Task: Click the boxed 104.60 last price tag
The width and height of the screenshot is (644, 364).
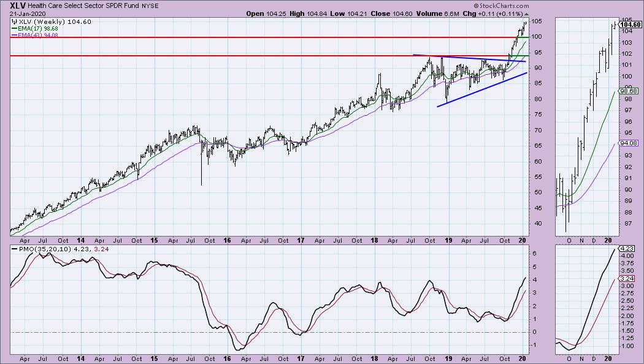Action: tap(631, 25)
